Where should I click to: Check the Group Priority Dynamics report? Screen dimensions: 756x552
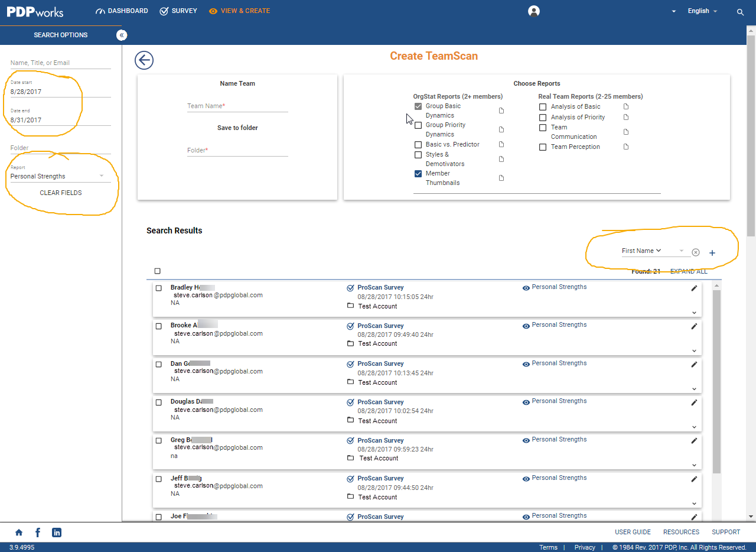[418, 125]
